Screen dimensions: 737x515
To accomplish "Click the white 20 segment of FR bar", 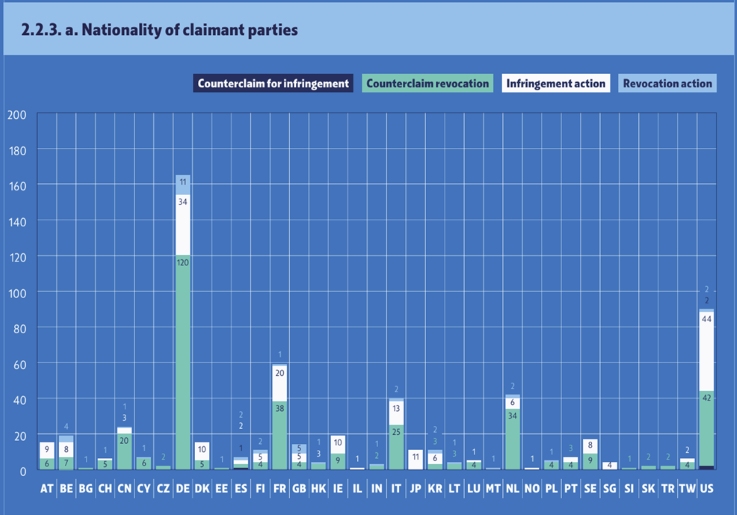I will tap(280, 383).
